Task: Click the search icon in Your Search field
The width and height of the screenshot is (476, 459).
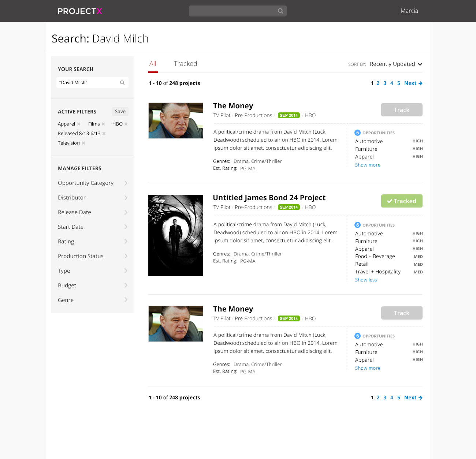Action: [x=122, y=83]
